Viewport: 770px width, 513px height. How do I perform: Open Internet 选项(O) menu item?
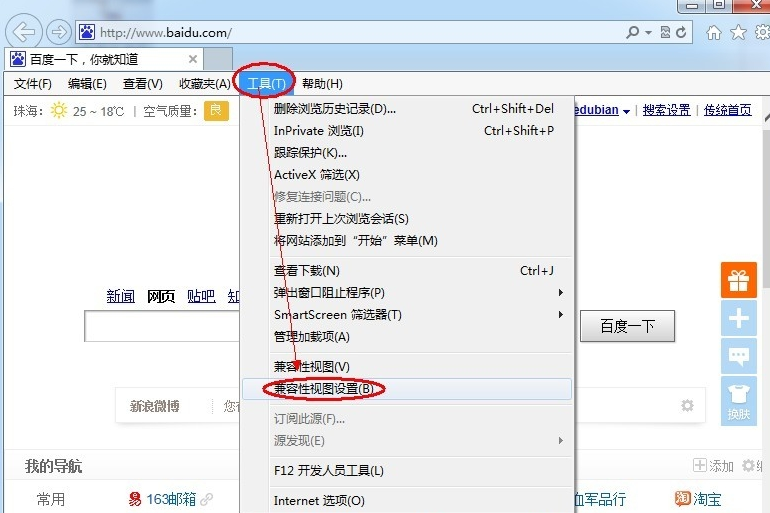click(x=407, y=501)
